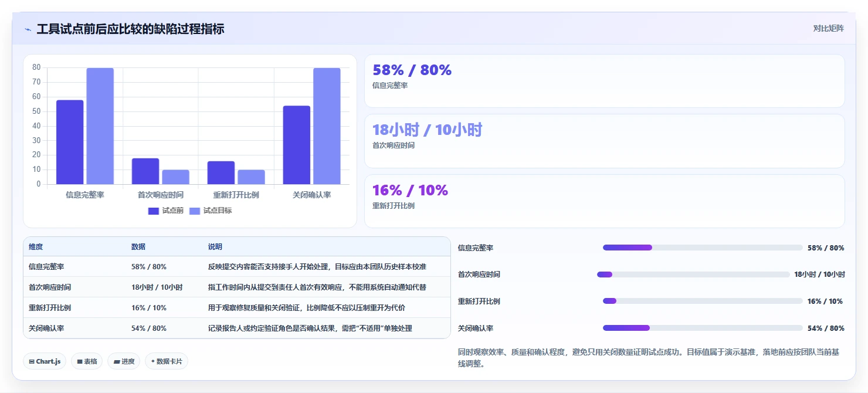Viewport: 868px width, 393px height.
Task: Click the 关闭确认率 progress bar
Action: click(703, 328)
